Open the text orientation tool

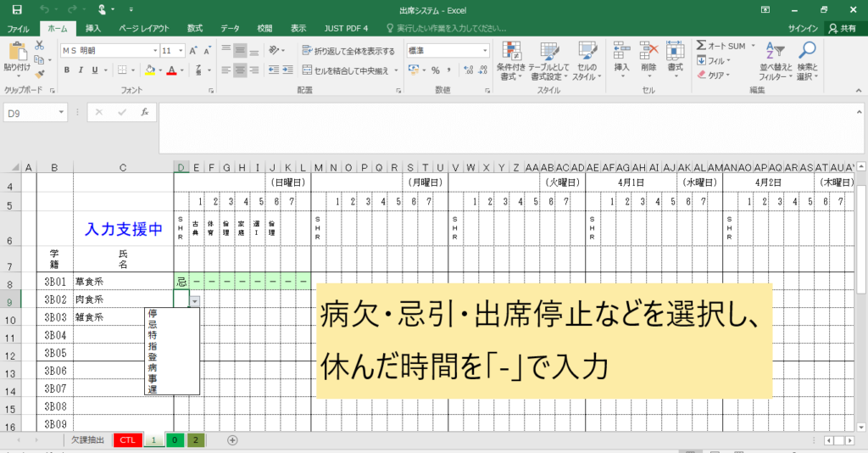(x=275, y=50)
